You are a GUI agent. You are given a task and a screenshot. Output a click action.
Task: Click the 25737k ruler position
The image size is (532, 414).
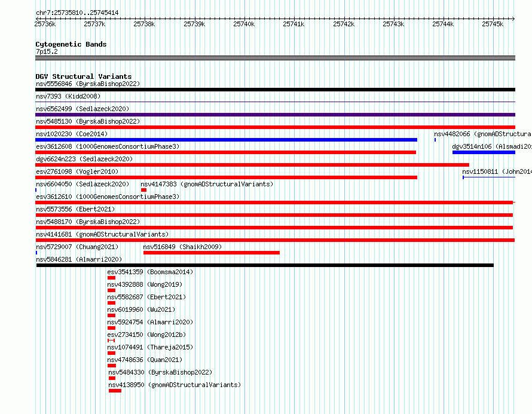(94, 24)
